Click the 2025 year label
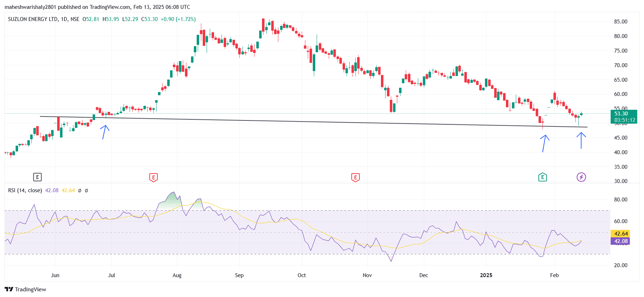The image size is (644, 297). [x=486, y=275]
